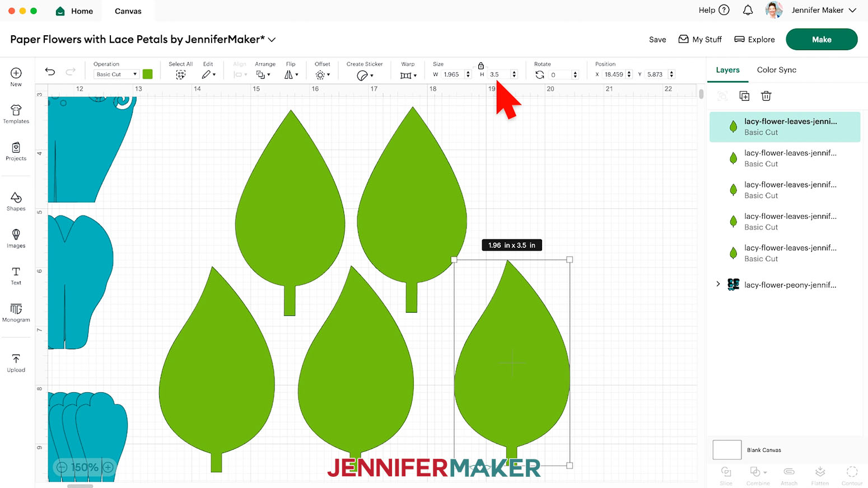The width and height of the screenshot is (868, 488).
Task: Click Explore
Action: pyautogui.click(x=754, y=39)
